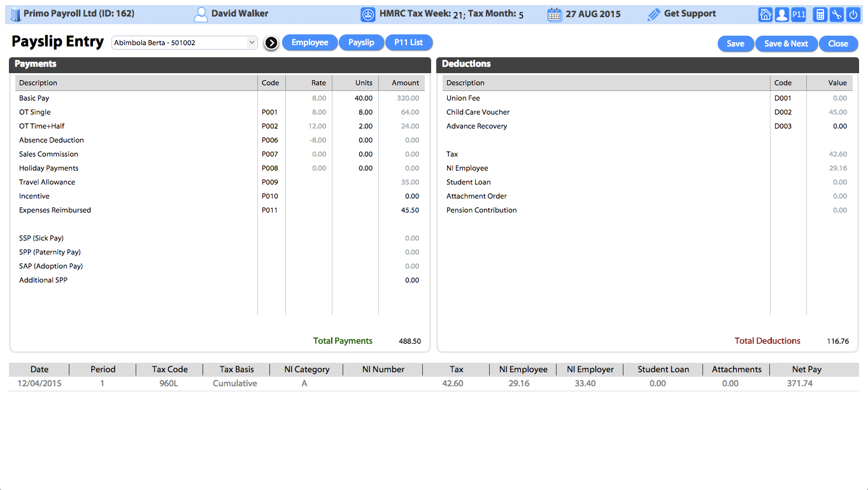Click the SSP (Sick Pay) row label
868x490 pixels.
coord(41,238)
